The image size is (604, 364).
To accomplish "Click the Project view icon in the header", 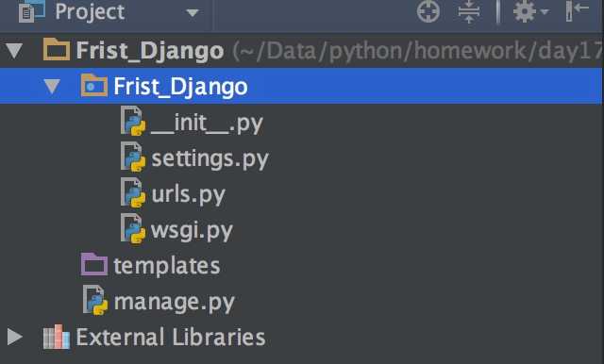I will point(32,10).
